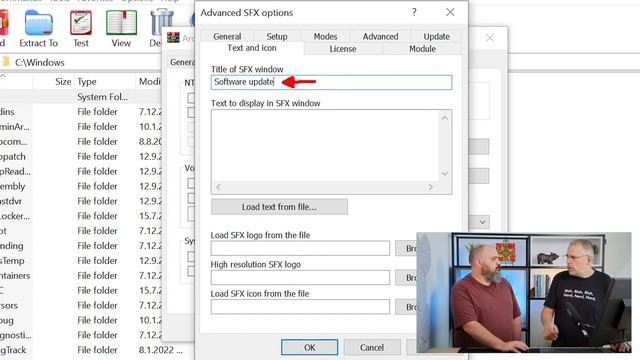This screenshot has height=360, width=640.
Task: Sort file list by Type column
Action: [x=87, y=82]
